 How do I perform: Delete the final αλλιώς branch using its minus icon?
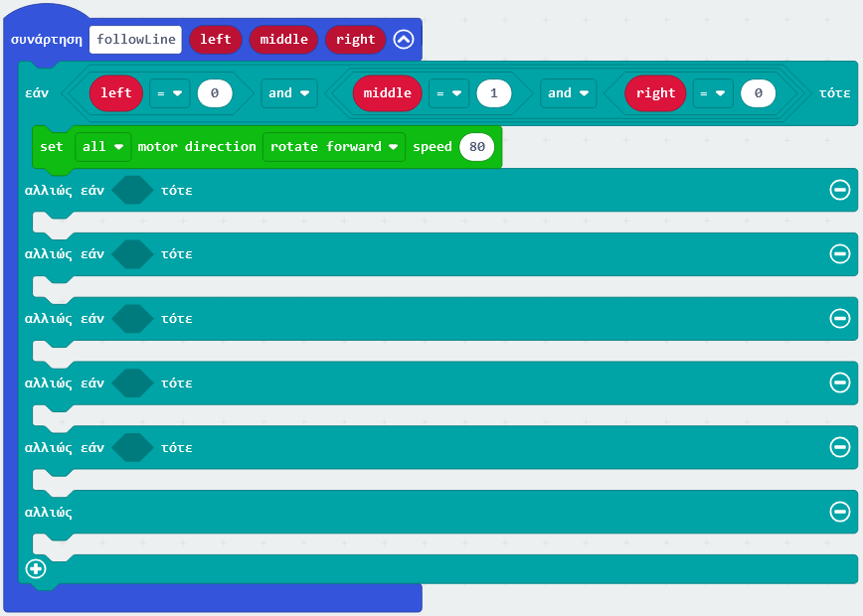pyautogui.click(x=840, y=512)
